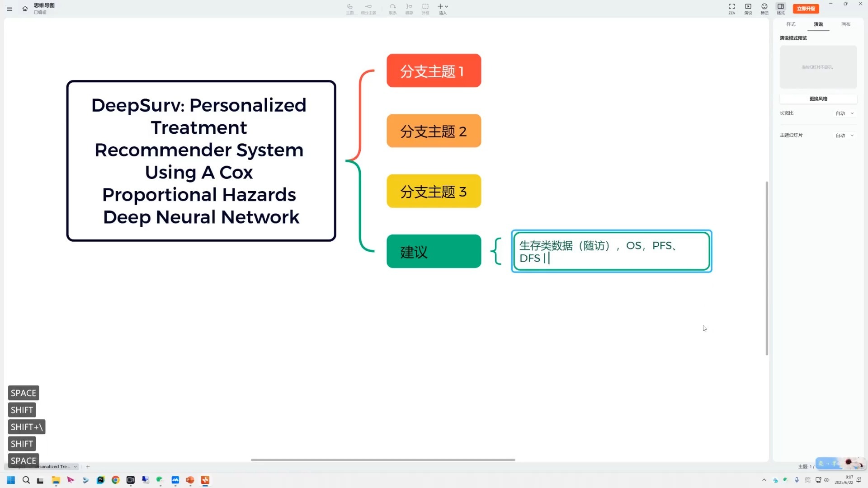868x488 pixels.
Task: Open the Windows Start menu
Action: point(11,480)
